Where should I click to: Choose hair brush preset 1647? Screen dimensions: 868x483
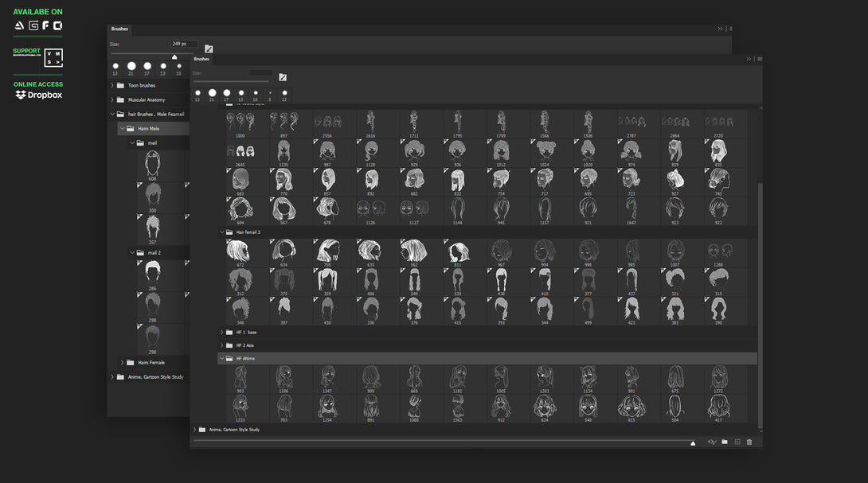[x=631, y=211]
